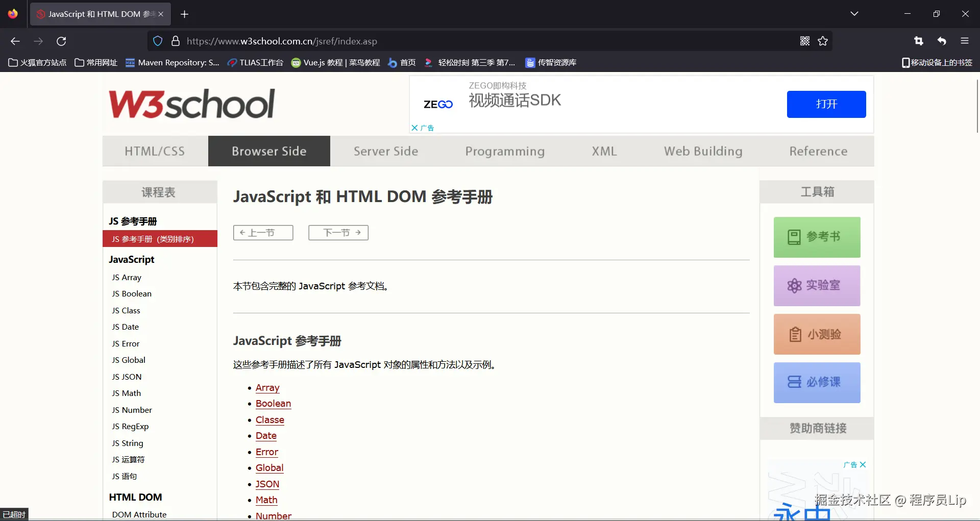Open JS Math in the sidebar

[127, 393]
